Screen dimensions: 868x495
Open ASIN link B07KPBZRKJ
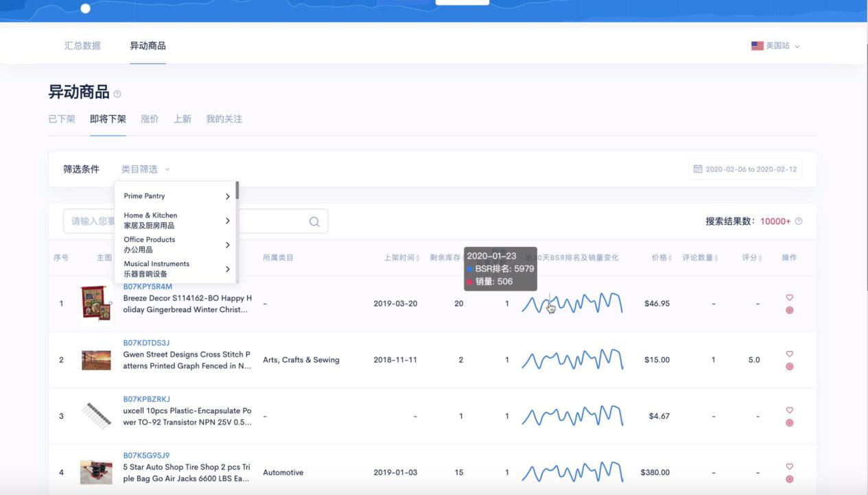click(x=146, y=399)
